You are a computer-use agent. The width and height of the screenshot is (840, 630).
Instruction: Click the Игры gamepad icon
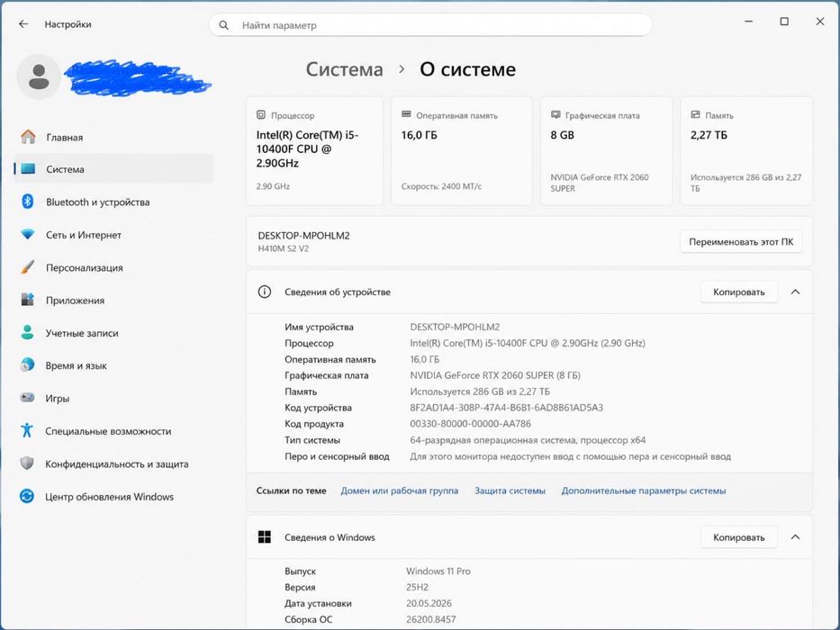[27, 398]
